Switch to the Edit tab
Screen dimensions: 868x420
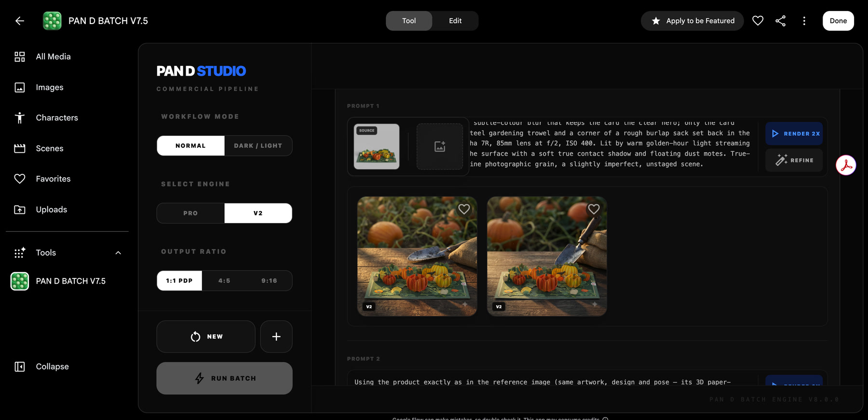(455, 21)
